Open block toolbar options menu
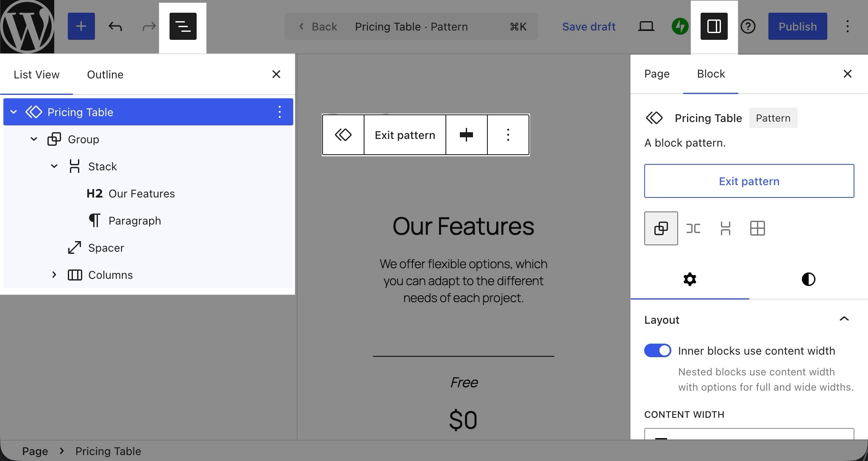 point(508,135)
